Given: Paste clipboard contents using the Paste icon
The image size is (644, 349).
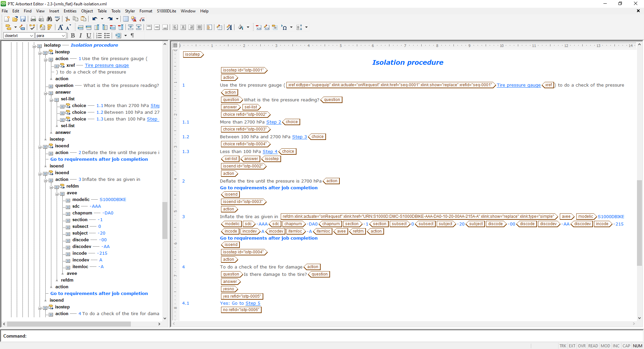Looking at the screenshot, I should pyautogui.click(x=84, y=19).
